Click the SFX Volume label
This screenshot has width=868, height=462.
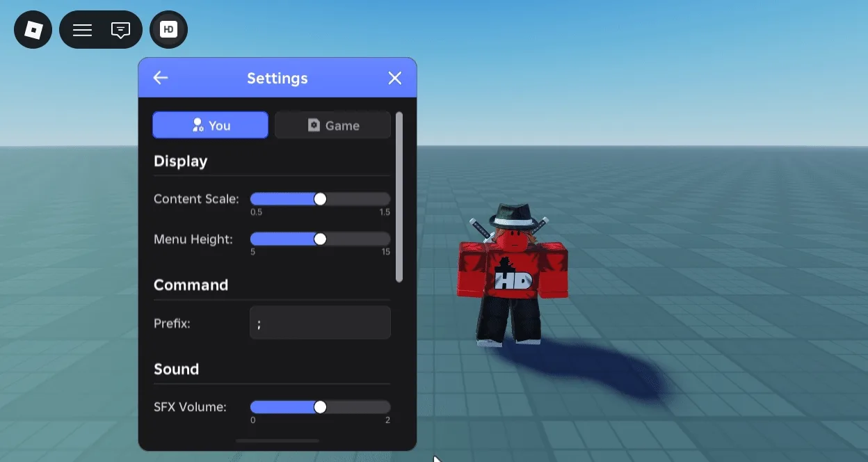point(191,407)
